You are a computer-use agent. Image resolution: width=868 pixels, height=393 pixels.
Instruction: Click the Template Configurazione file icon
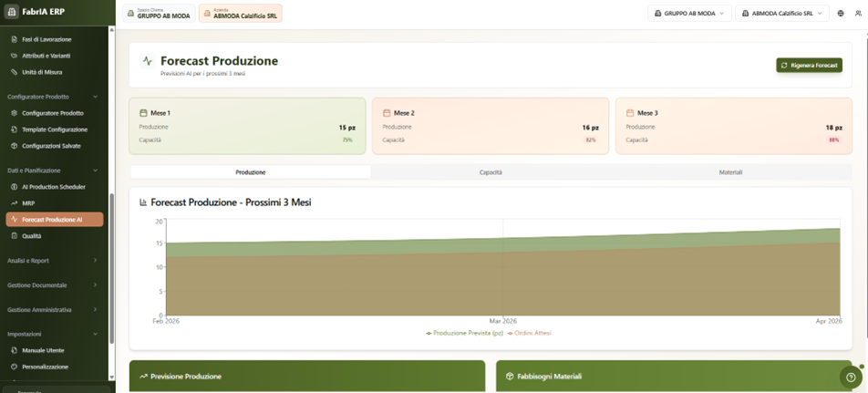point(15,129)
